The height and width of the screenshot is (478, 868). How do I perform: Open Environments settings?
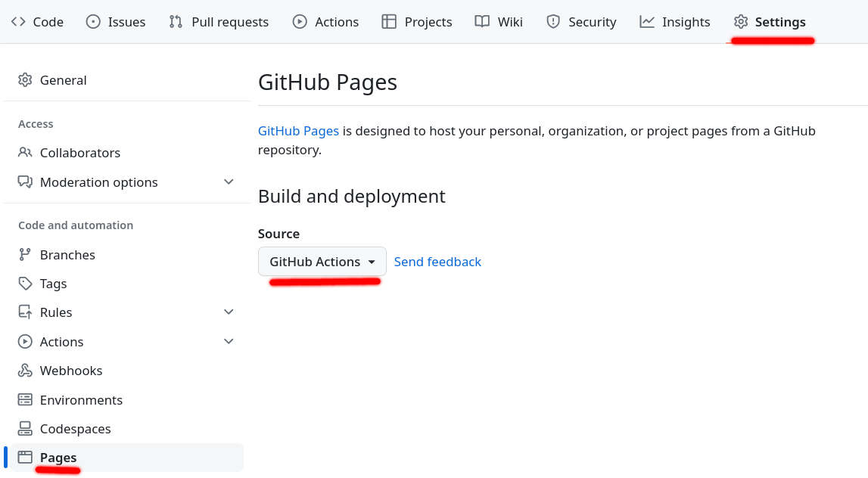[x=127, y=399]
